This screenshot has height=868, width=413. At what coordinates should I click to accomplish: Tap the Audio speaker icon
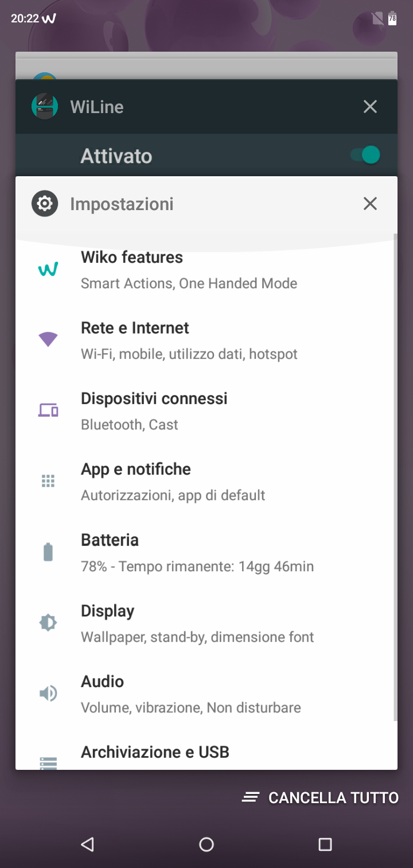click(x=48, y=693)
